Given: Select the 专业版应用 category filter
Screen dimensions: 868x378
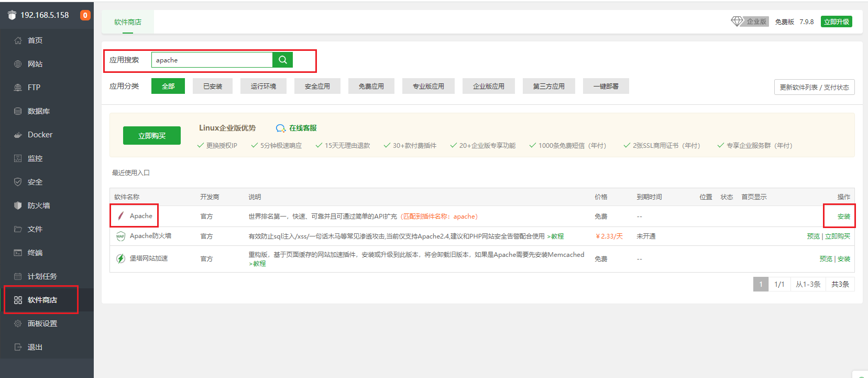Looking at the screenshot, I should pos(428,86).
